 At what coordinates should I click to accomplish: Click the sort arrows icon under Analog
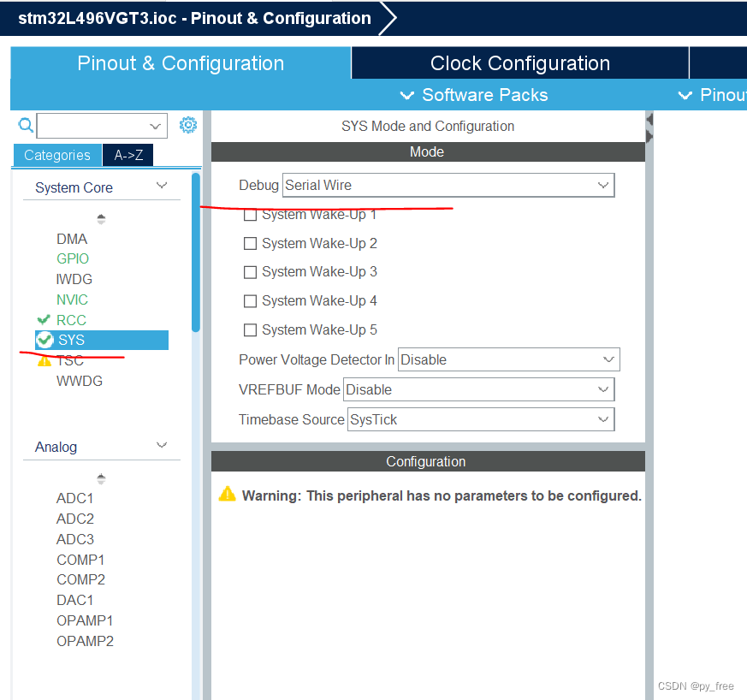101,478
